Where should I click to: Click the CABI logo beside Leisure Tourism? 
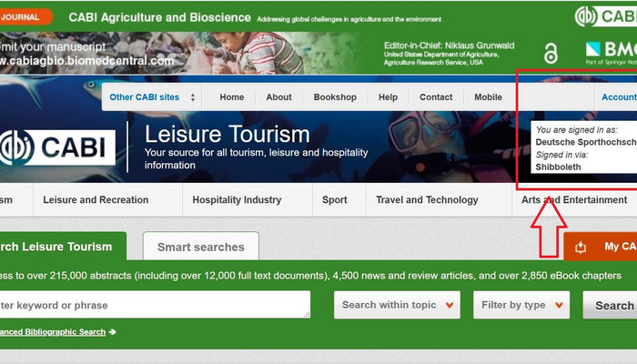(57, 147)
